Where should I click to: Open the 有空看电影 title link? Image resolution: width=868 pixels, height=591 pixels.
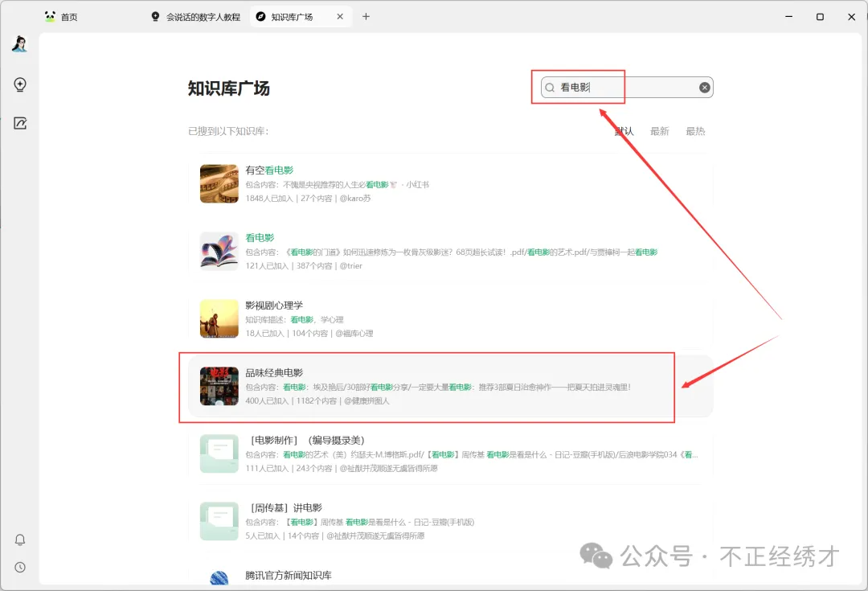[x=269, y=170]
